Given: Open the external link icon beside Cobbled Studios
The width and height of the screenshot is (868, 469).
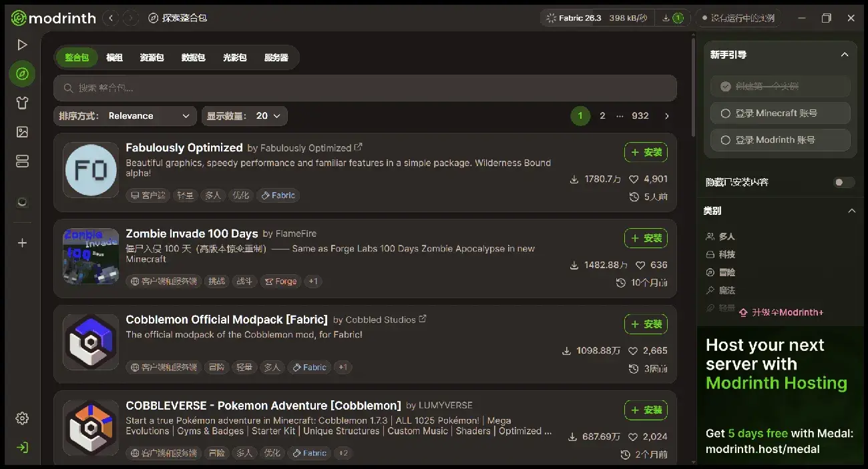Looking at the screenshot, I should pos(423,319).
